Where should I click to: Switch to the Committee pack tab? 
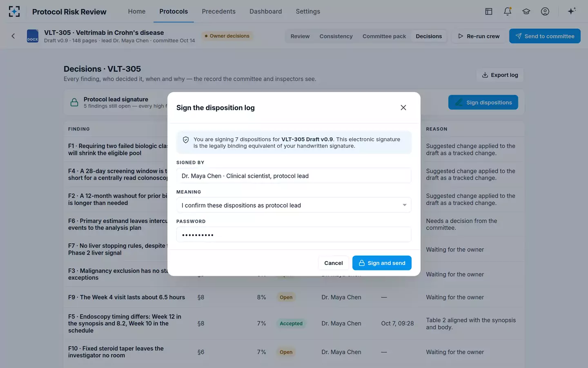click(x=384, y=36)
